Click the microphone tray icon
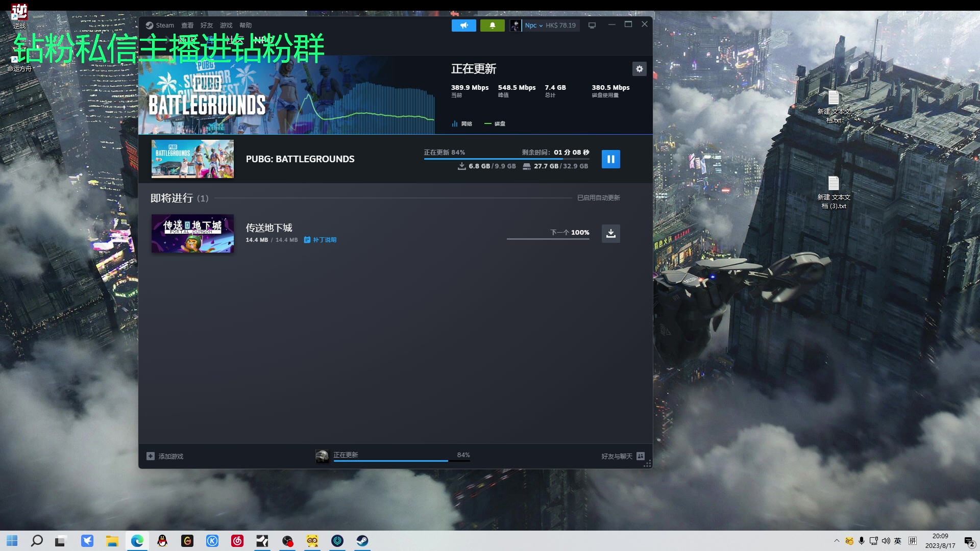Viewport: 980px width, 551px height. [862, 541]
